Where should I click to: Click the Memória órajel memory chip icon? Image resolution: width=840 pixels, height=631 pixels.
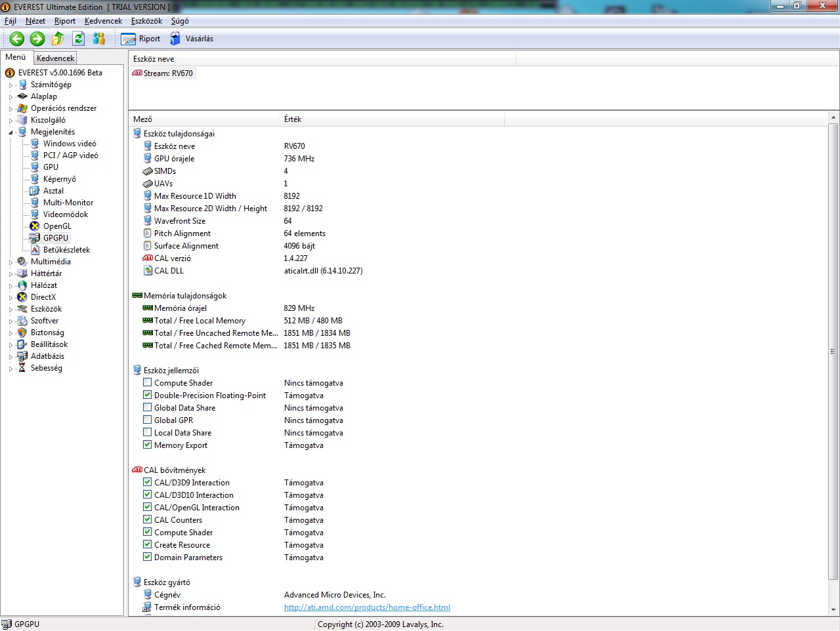[x=148, y=308]
